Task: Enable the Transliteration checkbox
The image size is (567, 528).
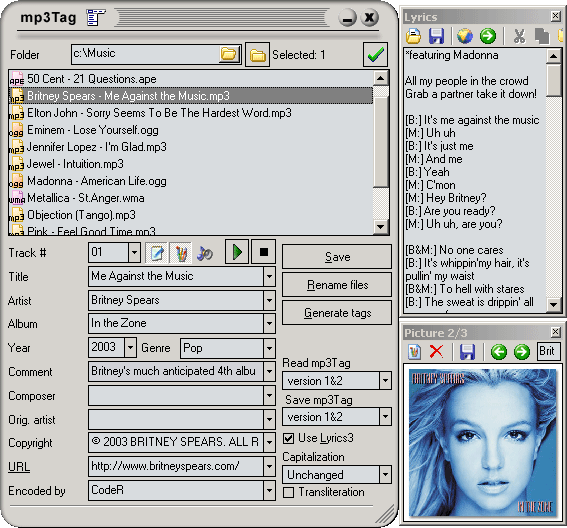Action: click(x=289, y=492)
